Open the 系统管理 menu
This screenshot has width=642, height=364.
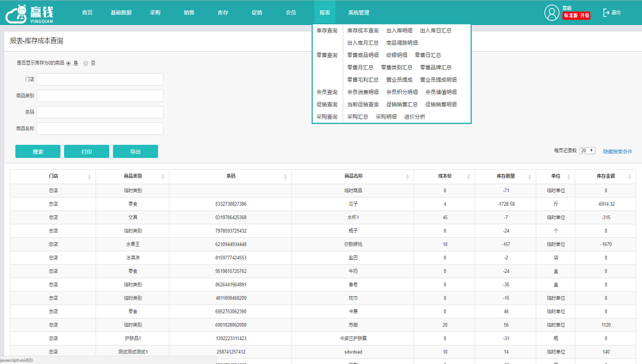[359, 13]
